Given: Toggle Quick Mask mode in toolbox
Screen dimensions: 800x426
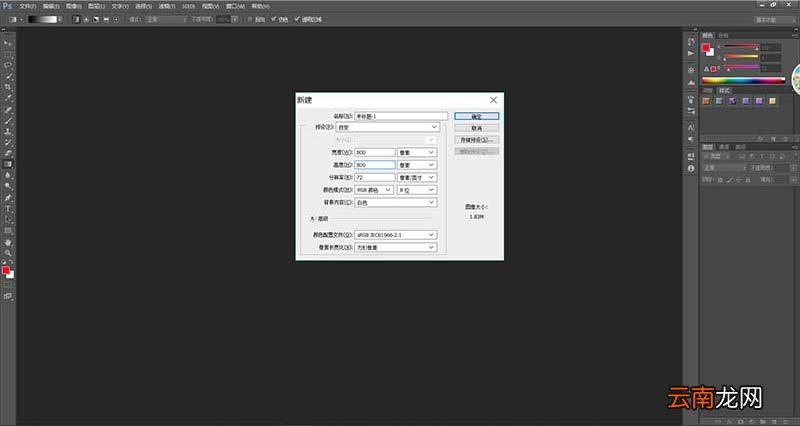Looking at the screenshot, I should pos(8,284).
